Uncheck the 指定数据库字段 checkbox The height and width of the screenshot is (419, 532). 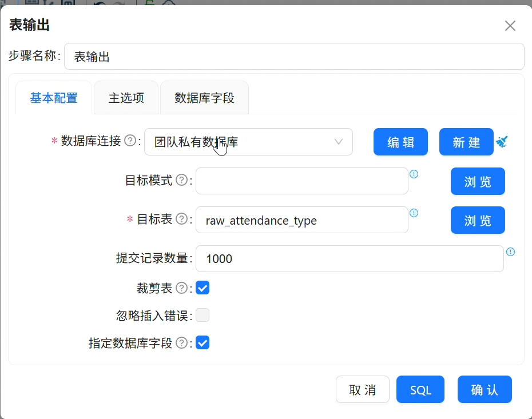pyautogui.click(x=203, y=343)
